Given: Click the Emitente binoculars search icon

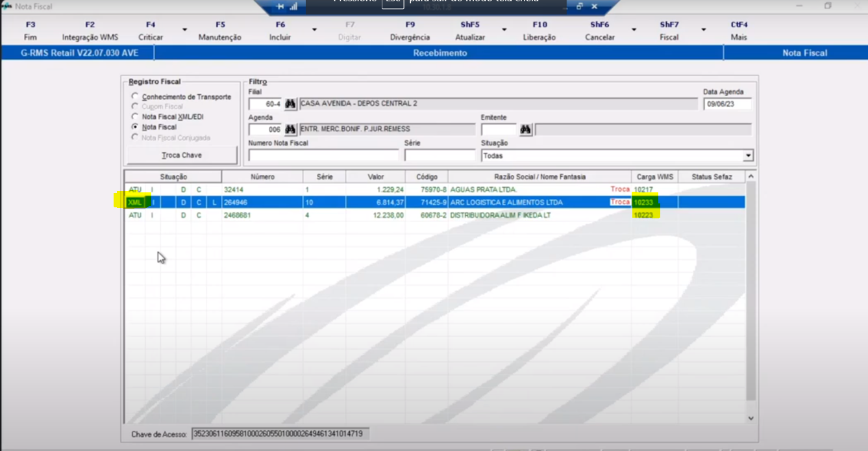Looking at the screenshot, I should click(x=525, y=129).
